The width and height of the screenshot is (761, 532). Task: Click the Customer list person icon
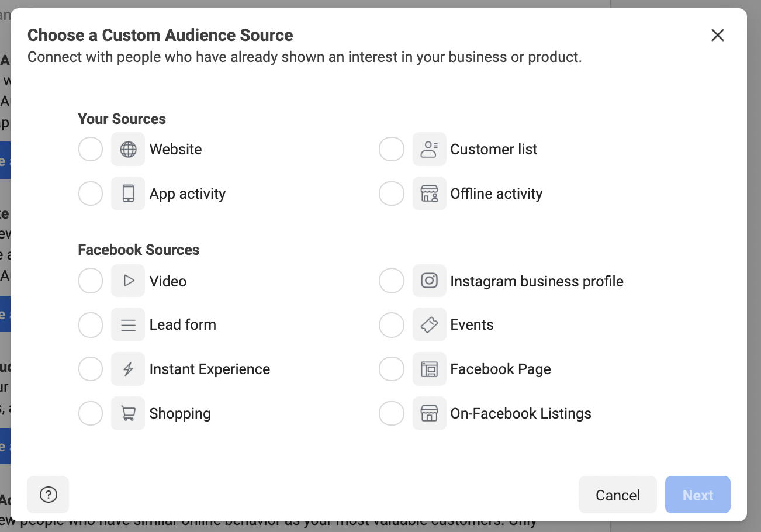[x=430, y=149]
